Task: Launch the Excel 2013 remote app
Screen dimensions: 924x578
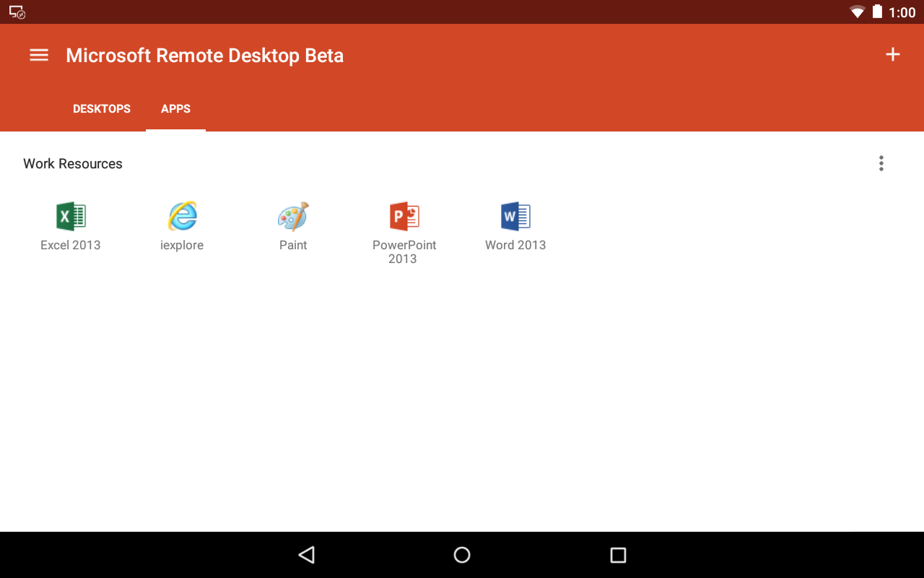Action: click(x=71, y=226)
